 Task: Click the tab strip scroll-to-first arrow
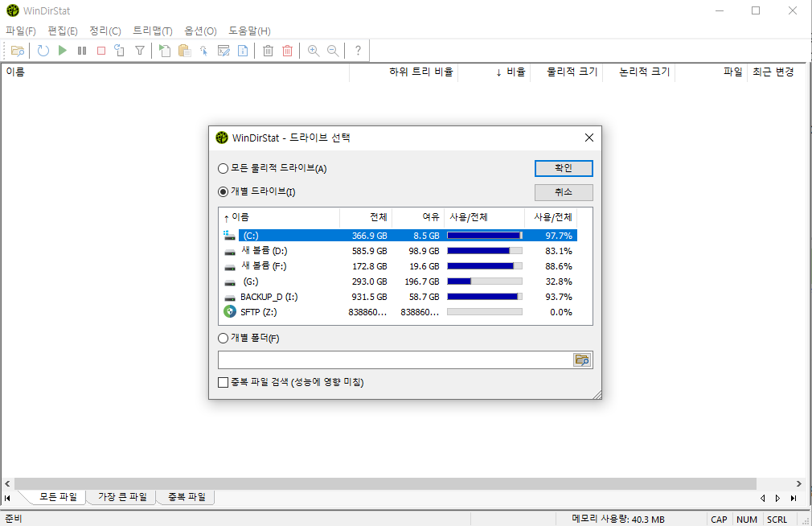pyautogui.click(x=7, y=498)
